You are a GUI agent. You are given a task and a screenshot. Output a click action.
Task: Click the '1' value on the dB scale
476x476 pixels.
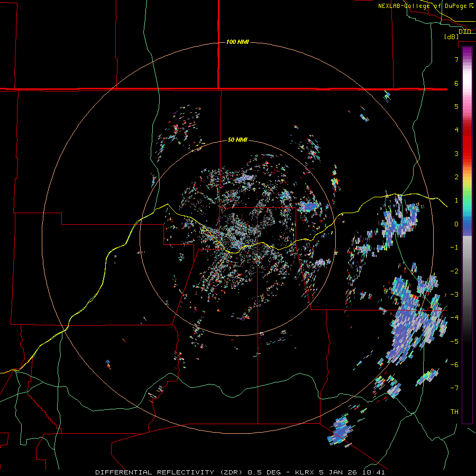456,200
